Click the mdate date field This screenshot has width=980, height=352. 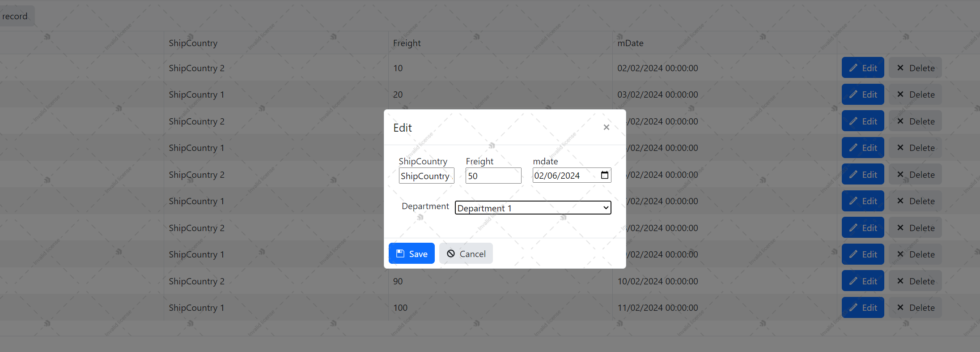[564, 176]
